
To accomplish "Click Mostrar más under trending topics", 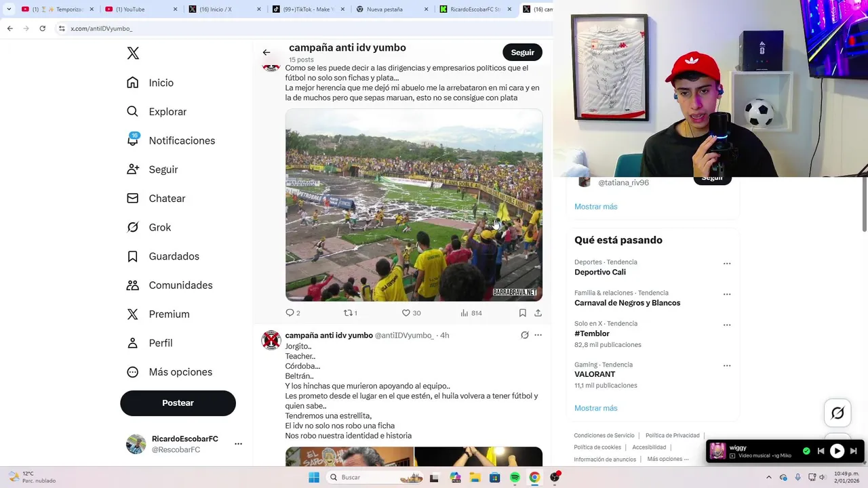I will tap(595, 408).
